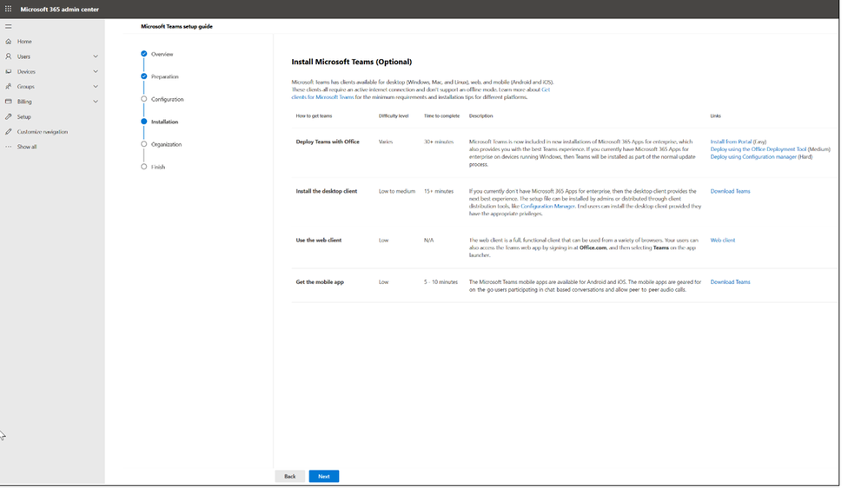This screenshot has height=488, width=868.
Task: Click the Groups people icon
Action: (x=9, y=86)
